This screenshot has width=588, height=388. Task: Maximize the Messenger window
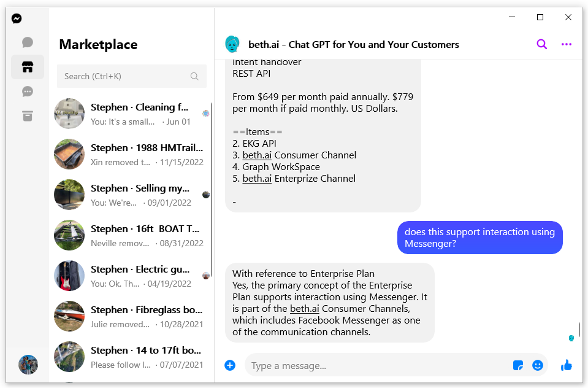click(x=540, y=17)
